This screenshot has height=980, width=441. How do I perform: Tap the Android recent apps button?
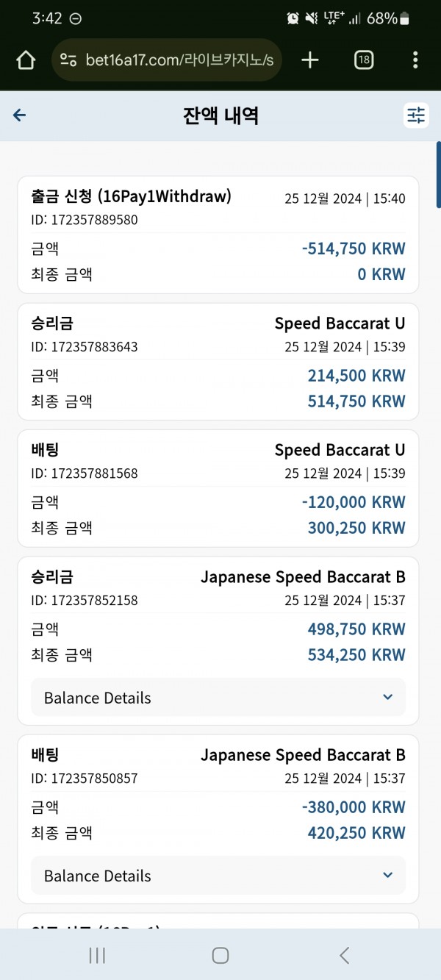click(96, 955)
